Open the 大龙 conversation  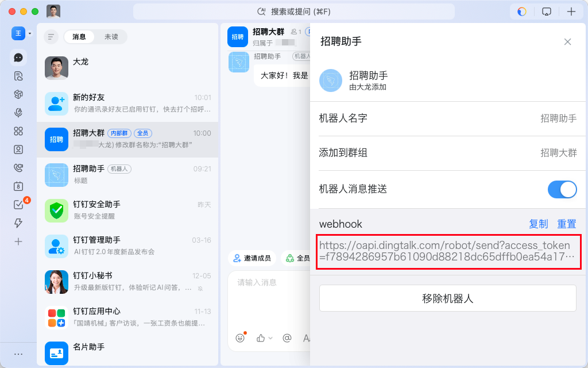[x=127, y=68]
